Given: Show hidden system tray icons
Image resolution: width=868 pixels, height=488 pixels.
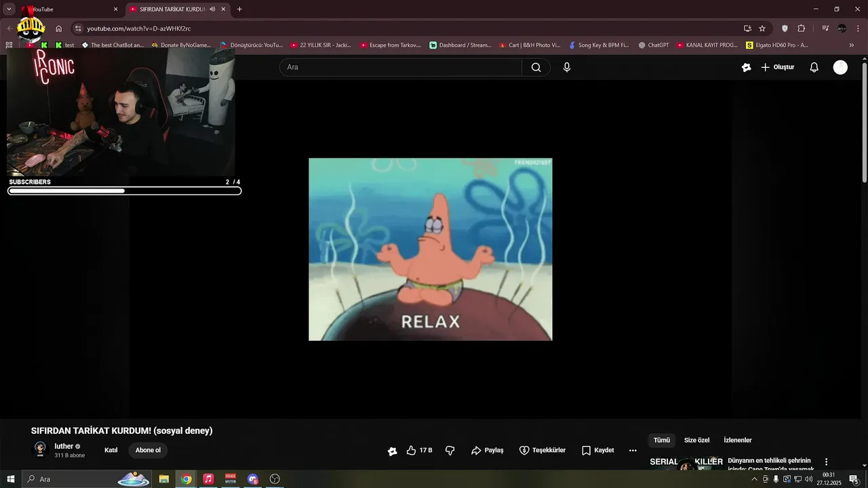Looking at the screenshot, I should click(754, 479).
